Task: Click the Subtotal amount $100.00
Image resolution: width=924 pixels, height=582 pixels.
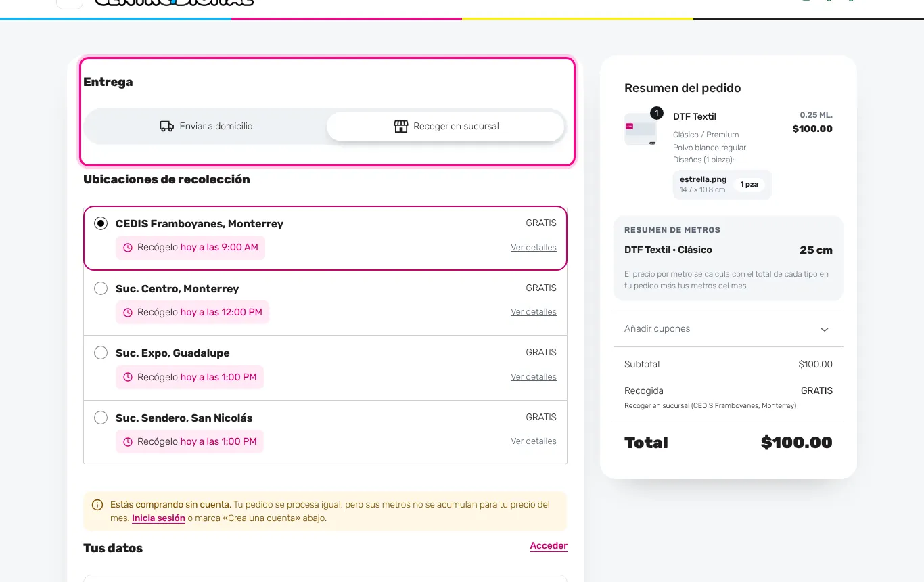Action: (x=815, y=365)
